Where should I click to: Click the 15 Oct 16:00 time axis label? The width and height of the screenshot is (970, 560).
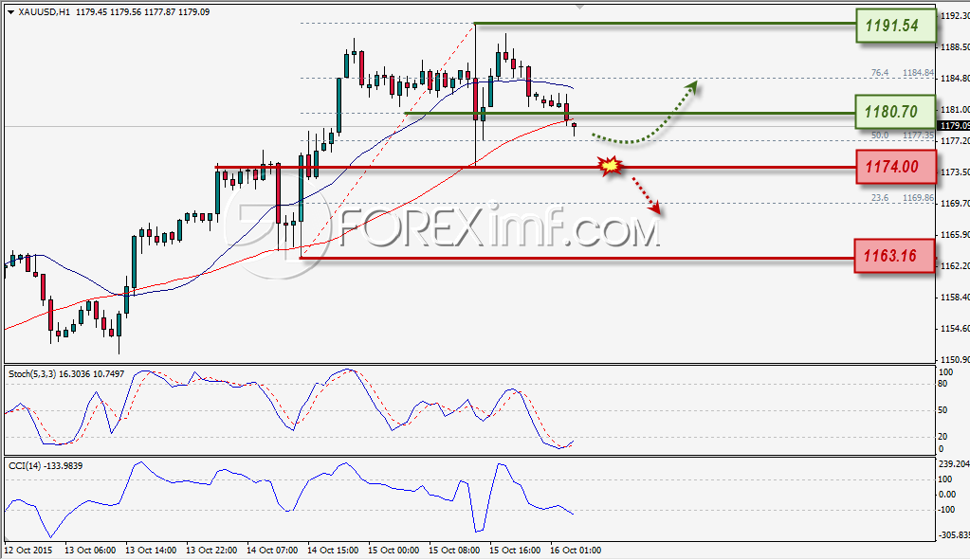tap(514, 551)
